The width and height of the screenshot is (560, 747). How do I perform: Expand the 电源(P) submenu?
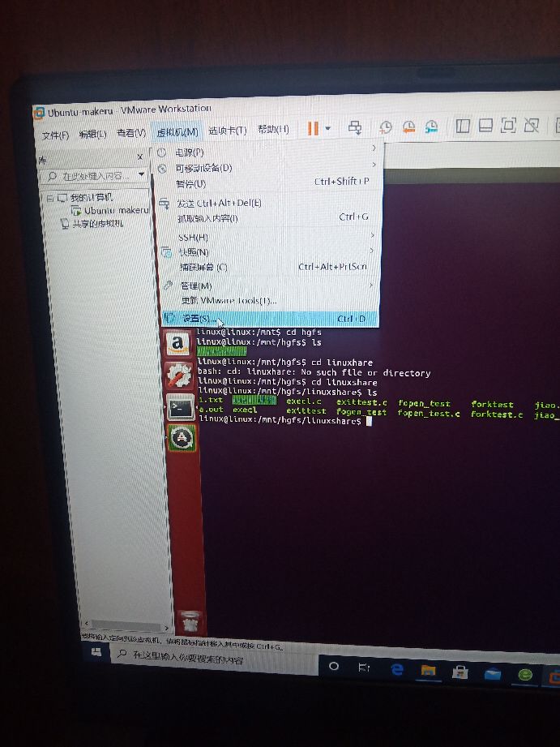268,152
